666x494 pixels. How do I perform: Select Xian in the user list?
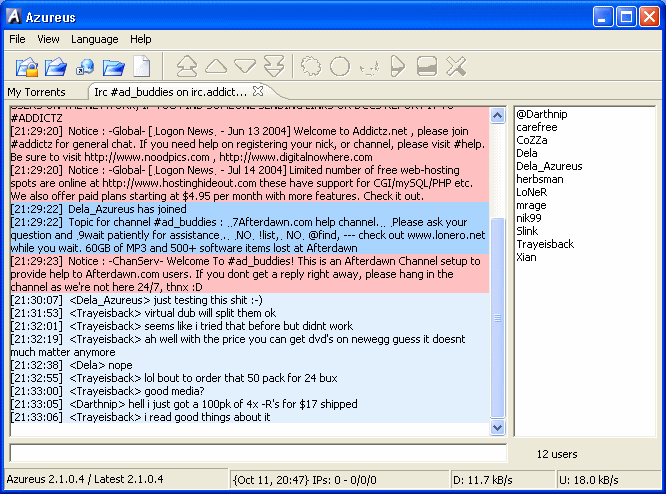click(x=526, y=257)
